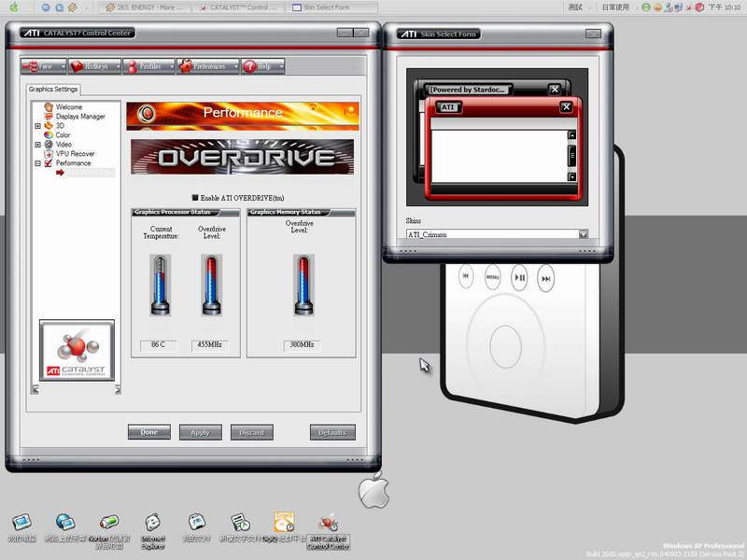Collapse the Performance tree node

pyautogui.click(x=37, y=162)
